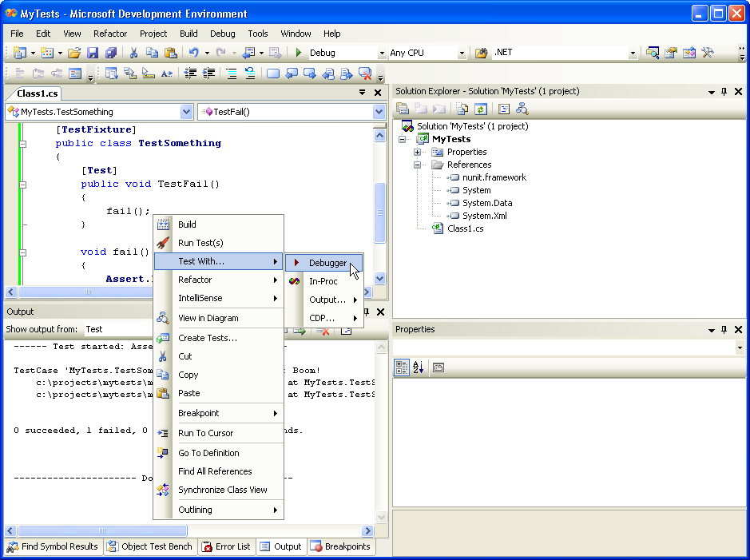The image size is (750, 560).
Task: Switch to the Error List tab
Action: point(226,546)
